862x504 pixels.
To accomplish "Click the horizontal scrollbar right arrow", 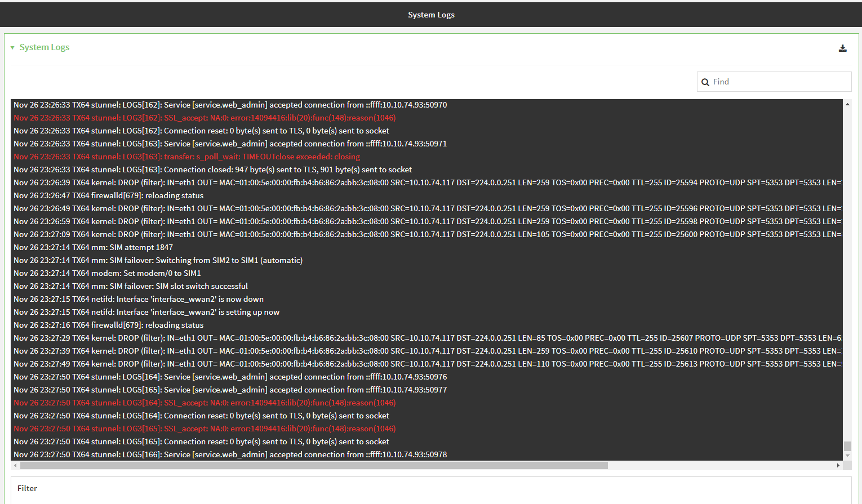I will point(838,466).
